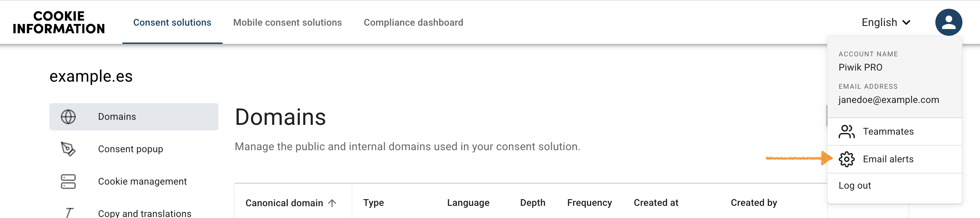The image size is (980, 218).
Task: Select the Domains globe icon
Action: [68, 117]
